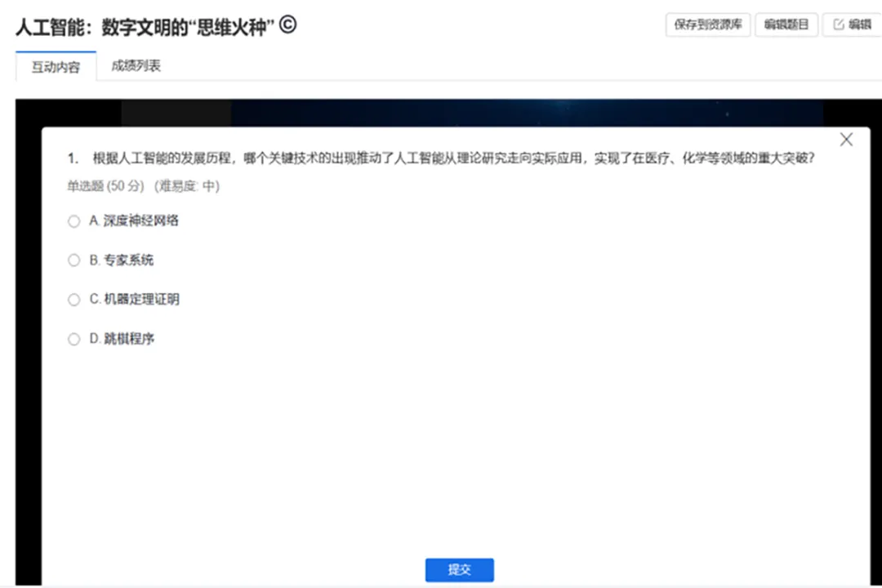Click the answer text 机器定理证明
Viewport: 882px width, 588px height.
(140, 299)
